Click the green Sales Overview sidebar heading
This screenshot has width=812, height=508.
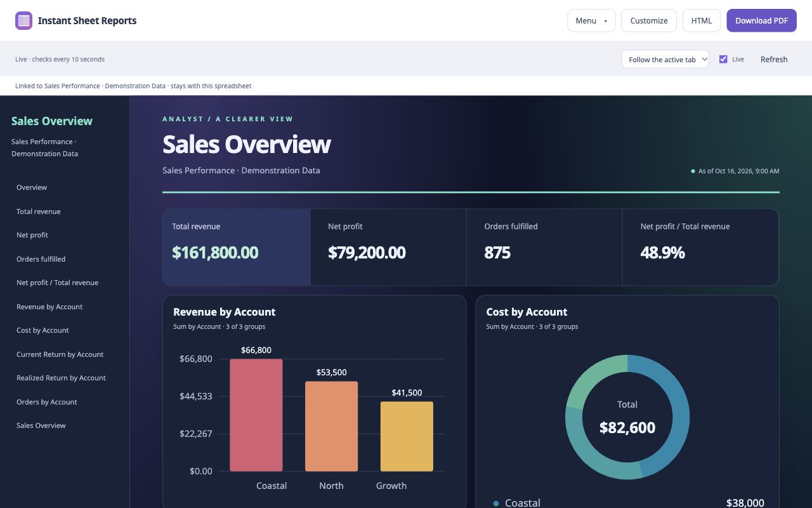tap(52, 121)
